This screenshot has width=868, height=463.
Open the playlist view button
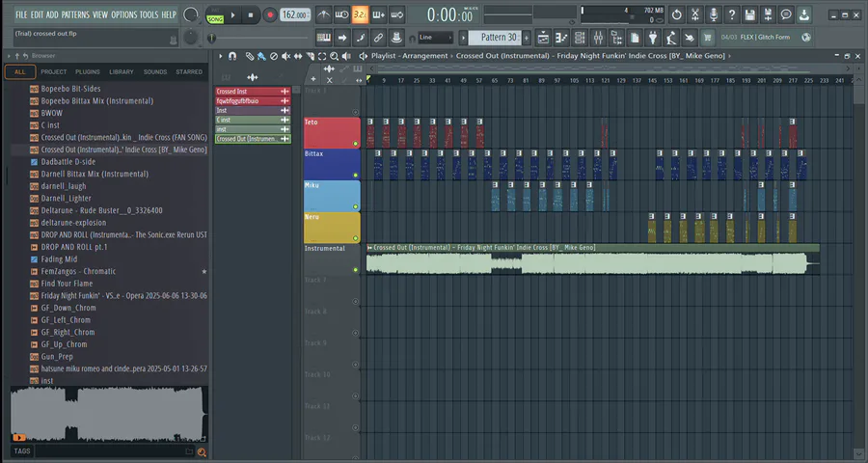(543, 38)
